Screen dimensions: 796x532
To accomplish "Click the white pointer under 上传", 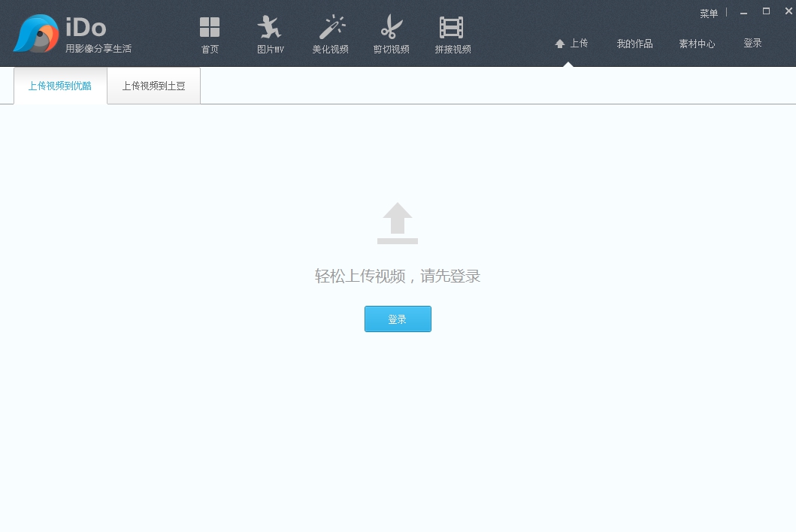I will [570, 64].
